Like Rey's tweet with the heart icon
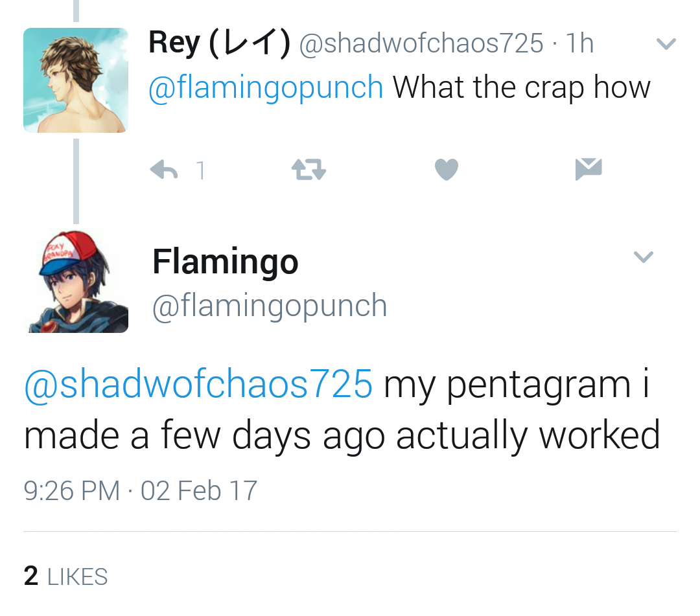The width and height of the screenshot is (700, 616). 447,170
